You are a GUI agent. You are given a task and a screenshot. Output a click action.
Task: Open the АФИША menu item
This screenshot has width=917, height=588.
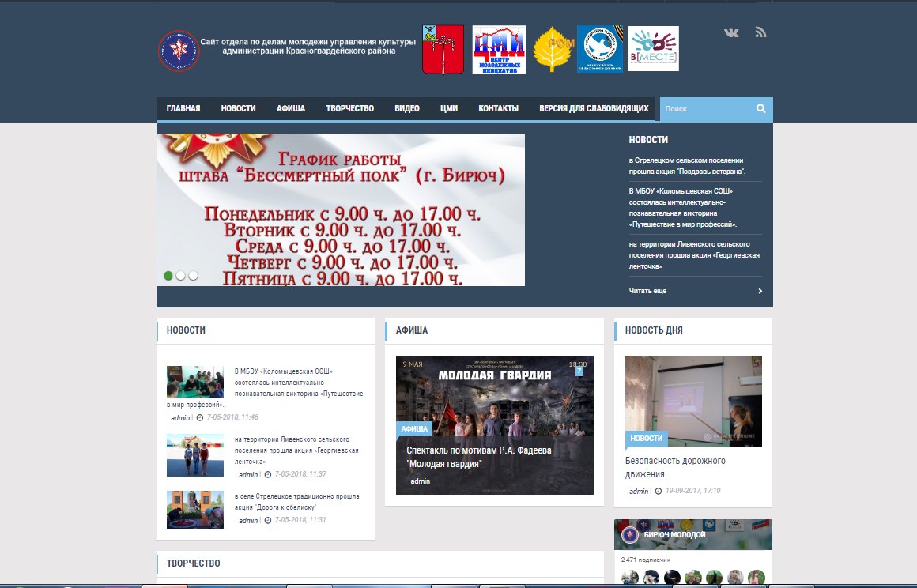click(x=291, y=109)
